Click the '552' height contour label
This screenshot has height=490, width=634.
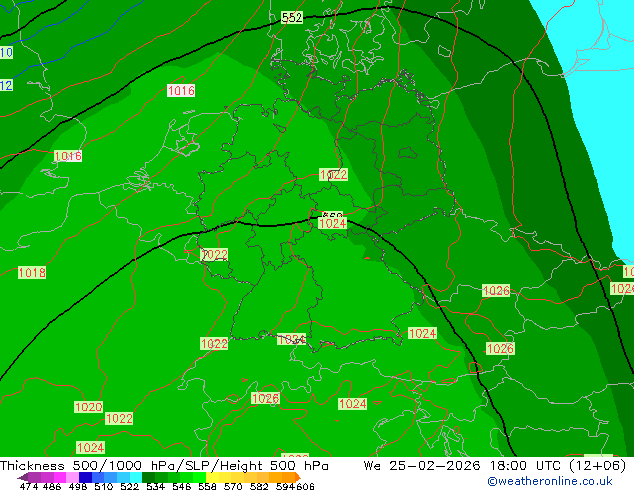coord(292,17)
